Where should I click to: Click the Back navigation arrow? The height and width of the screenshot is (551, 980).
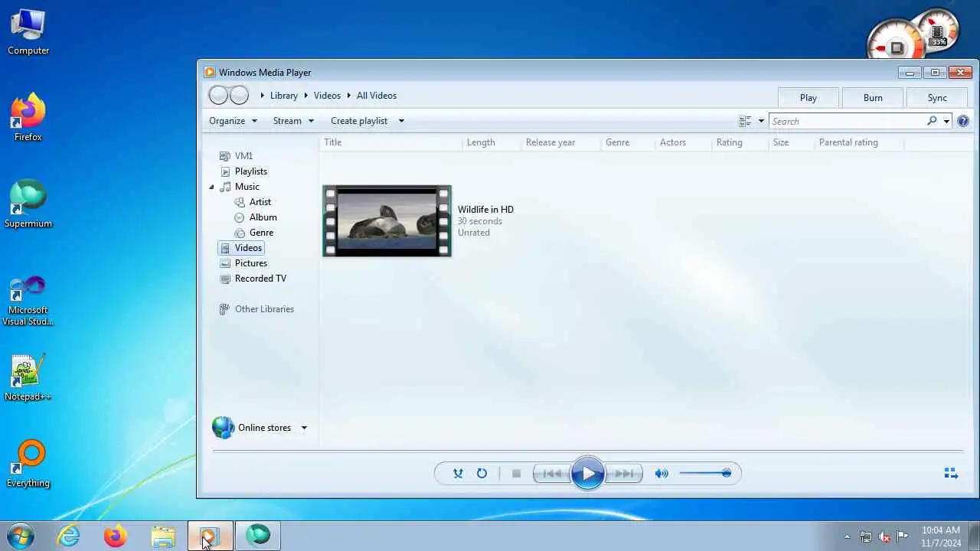[x=218, y=95]
